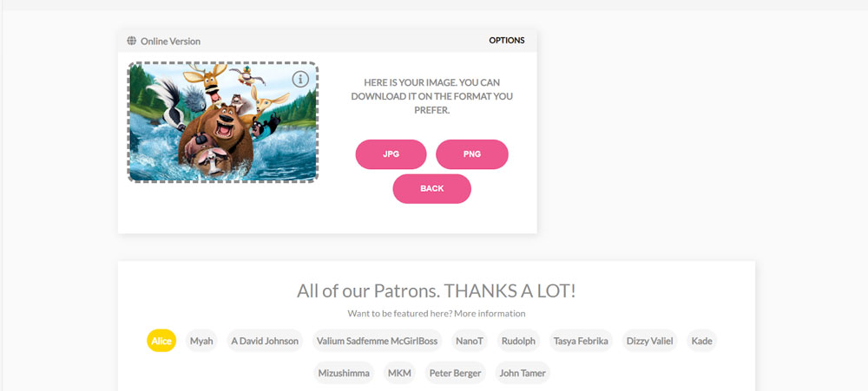Open the OPTIONS menu
This screenshot has width=868, height=391.
507,41
